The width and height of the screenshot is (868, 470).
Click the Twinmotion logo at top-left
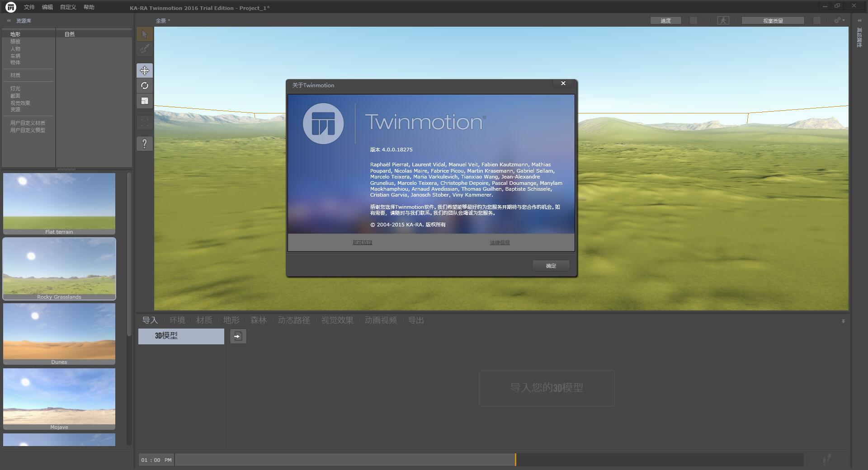(x=10, y=7)
